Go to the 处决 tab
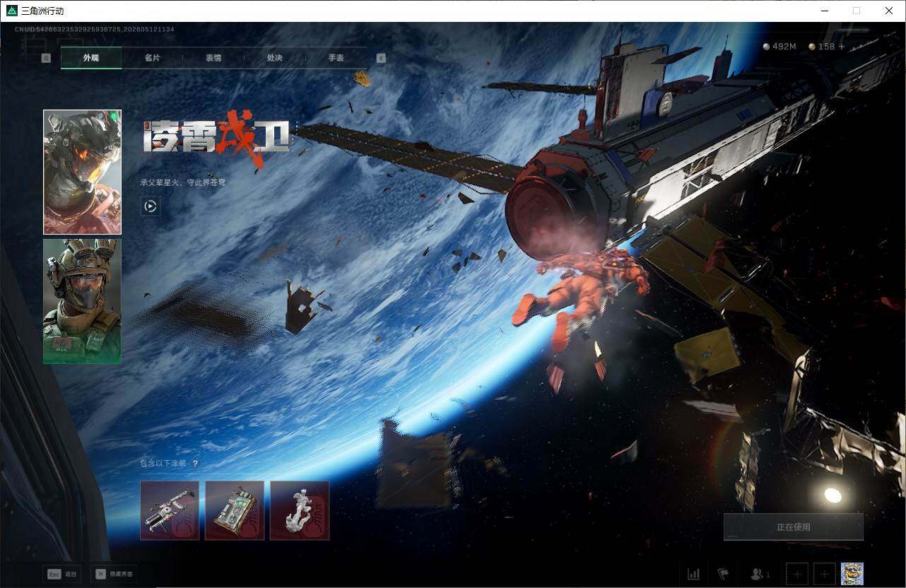906x588 pixels. click(275, 58)
